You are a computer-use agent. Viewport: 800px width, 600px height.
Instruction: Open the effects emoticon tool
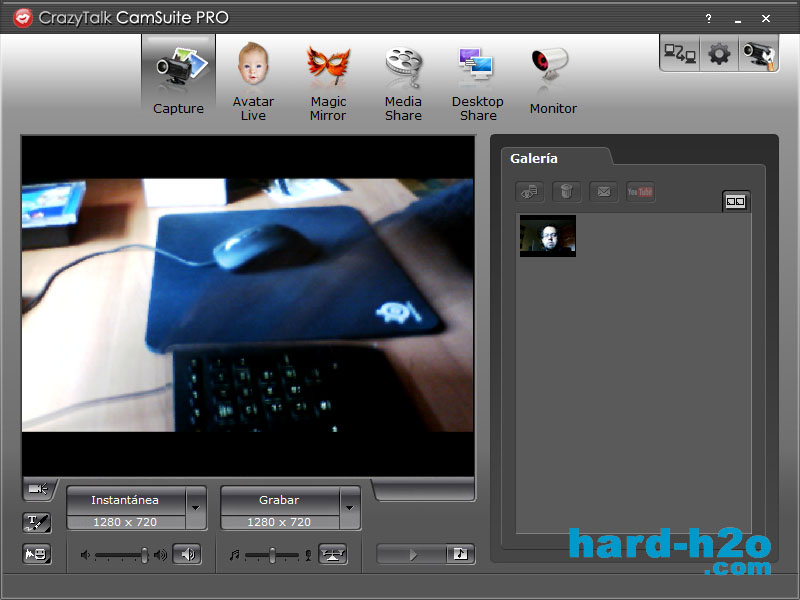click(x=37, y=554)
